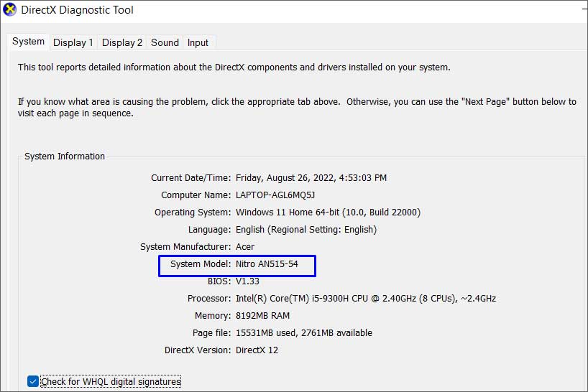Click the Page file label

pos(212,333)
